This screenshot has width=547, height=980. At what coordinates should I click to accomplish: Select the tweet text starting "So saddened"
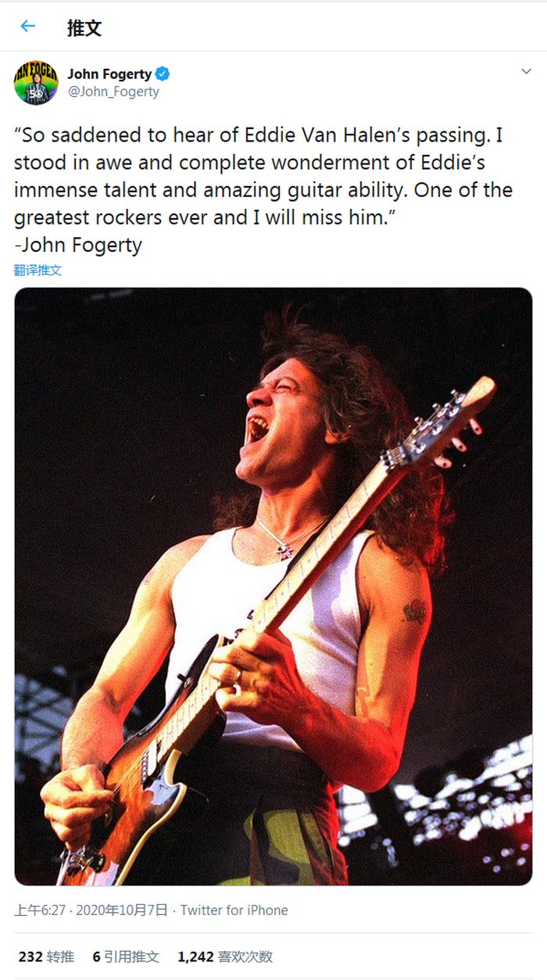coord(263,176)
